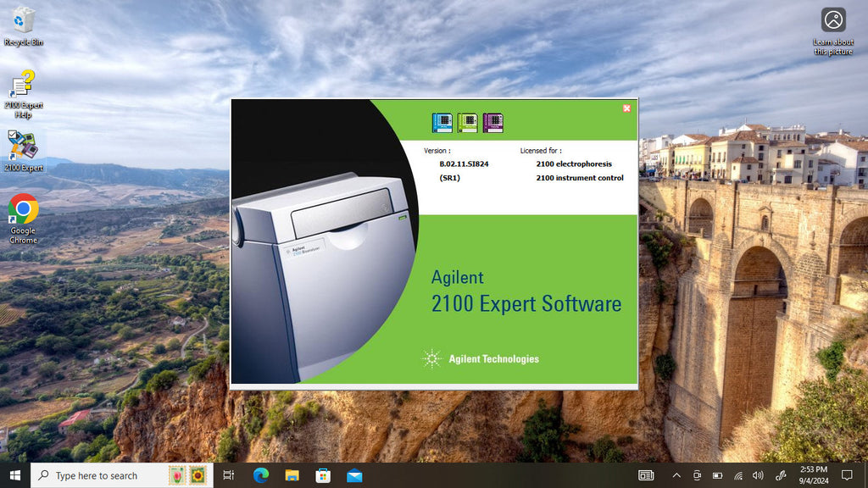Open network settings tray icon

[738, 475]
